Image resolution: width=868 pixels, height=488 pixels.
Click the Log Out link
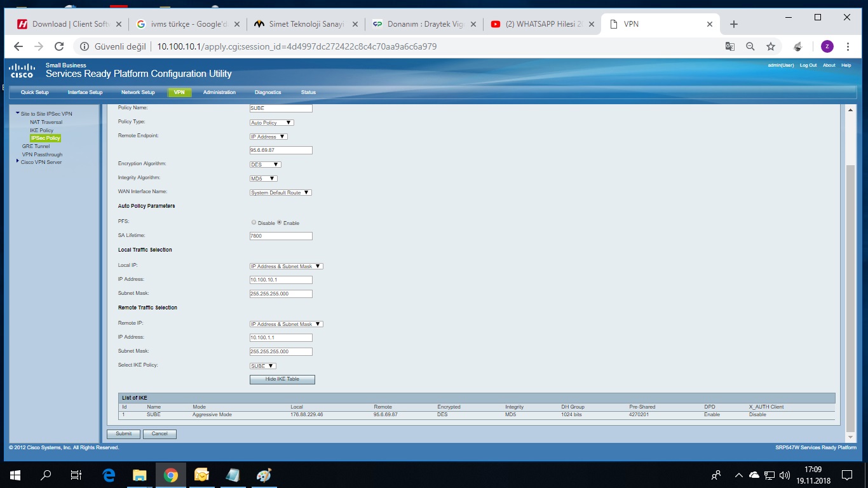click(808, 65)
